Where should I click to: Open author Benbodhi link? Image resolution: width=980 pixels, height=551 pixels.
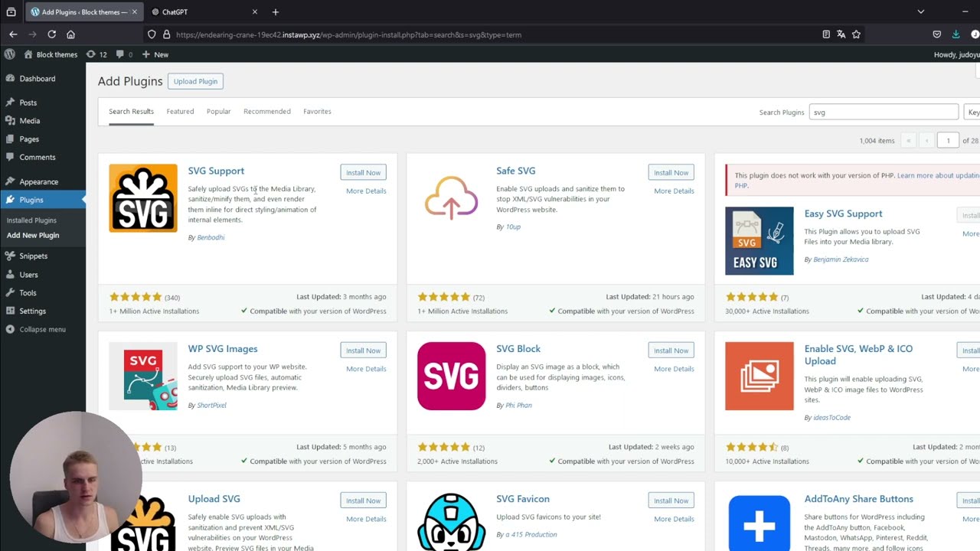pyautogui.click(x=211, y=238)
